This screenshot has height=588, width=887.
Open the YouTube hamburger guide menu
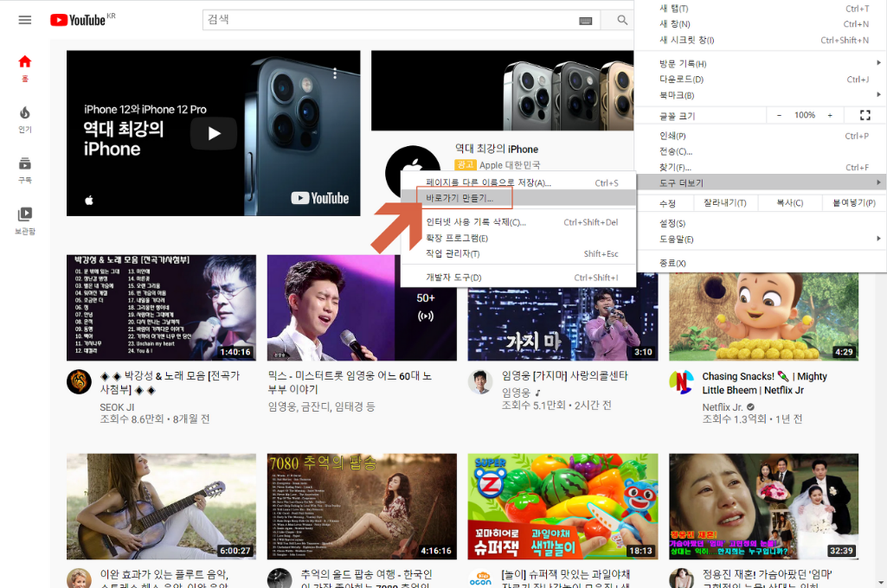click(25, 20)
